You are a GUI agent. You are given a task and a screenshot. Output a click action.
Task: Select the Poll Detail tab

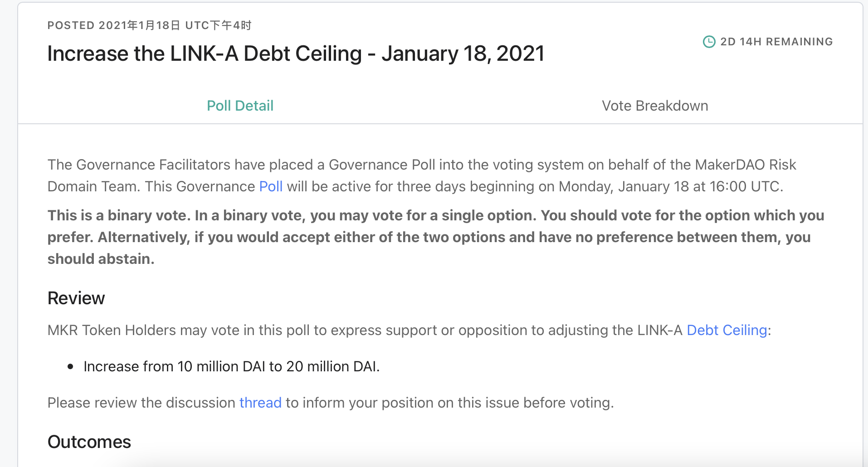pyautogui.click(x=240, y=106)
